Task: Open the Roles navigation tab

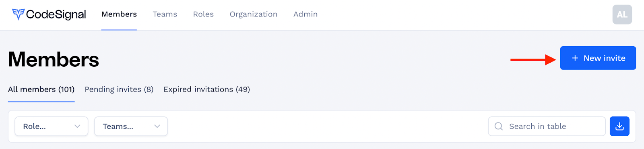Action: [203, 14]
